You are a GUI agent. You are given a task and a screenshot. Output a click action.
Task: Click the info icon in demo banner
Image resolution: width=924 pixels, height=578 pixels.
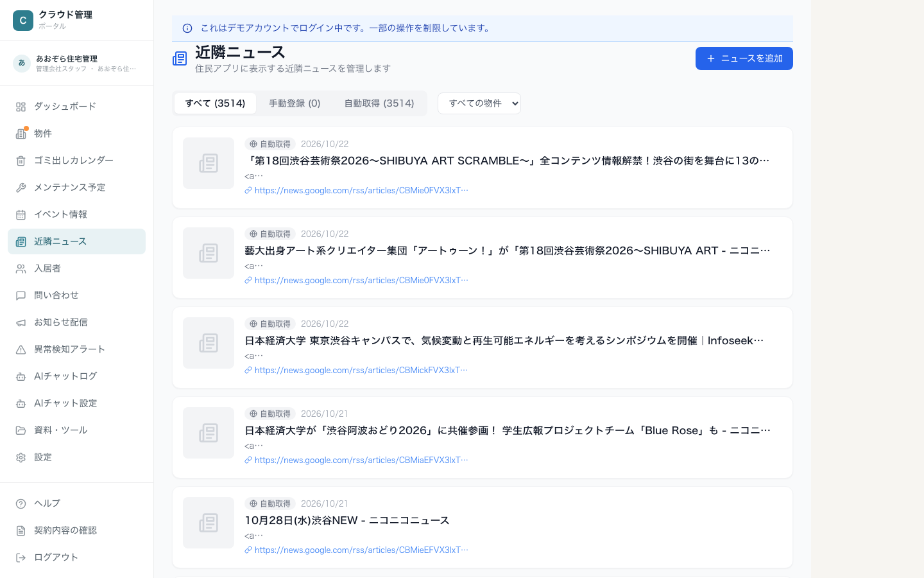coord(187,28)
